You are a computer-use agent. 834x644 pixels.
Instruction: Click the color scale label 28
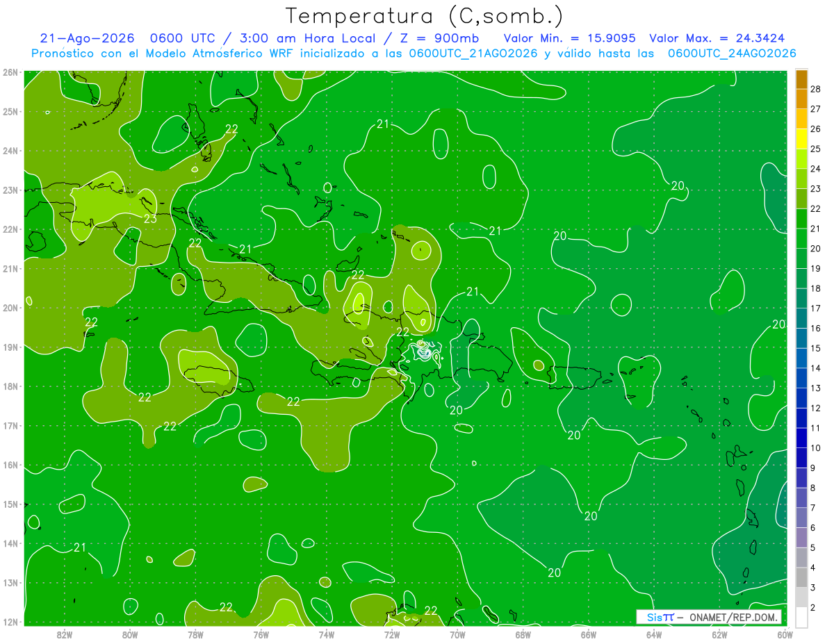click(x=815, y=89)
